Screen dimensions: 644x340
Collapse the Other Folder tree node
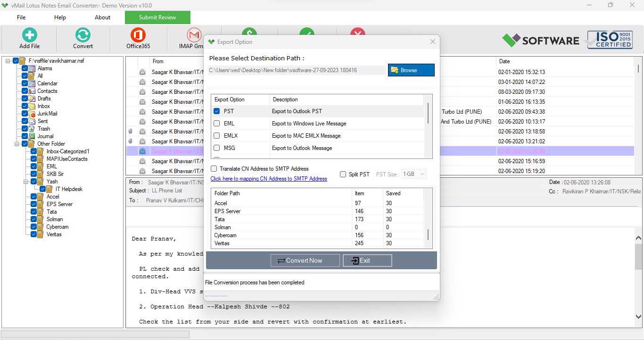pos(17,144)
